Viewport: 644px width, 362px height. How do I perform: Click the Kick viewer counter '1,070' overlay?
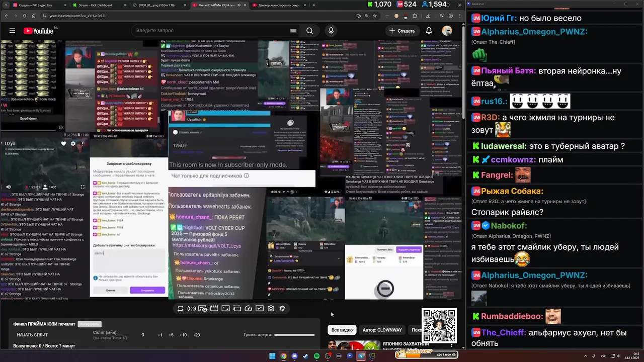379,5
